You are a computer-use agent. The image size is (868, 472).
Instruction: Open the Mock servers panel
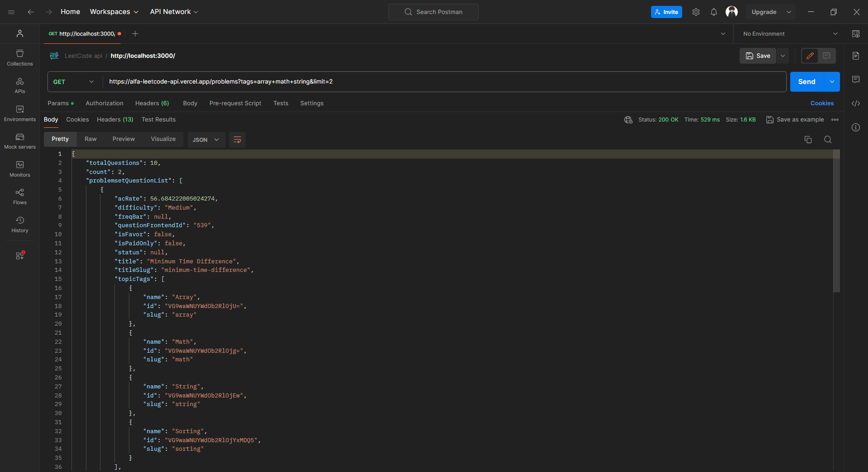pos(20,141)
